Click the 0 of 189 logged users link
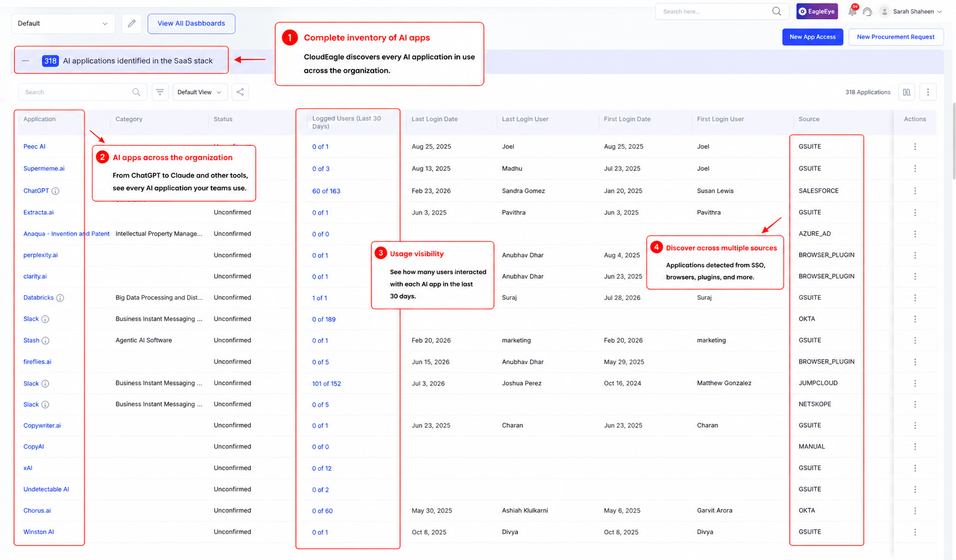 (324, 320)
